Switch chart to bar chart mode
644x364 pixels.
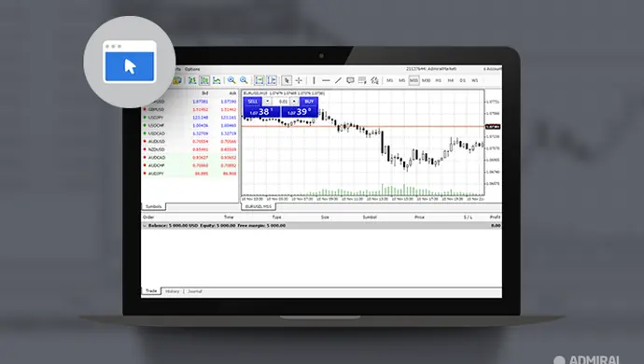coord(192,80)
